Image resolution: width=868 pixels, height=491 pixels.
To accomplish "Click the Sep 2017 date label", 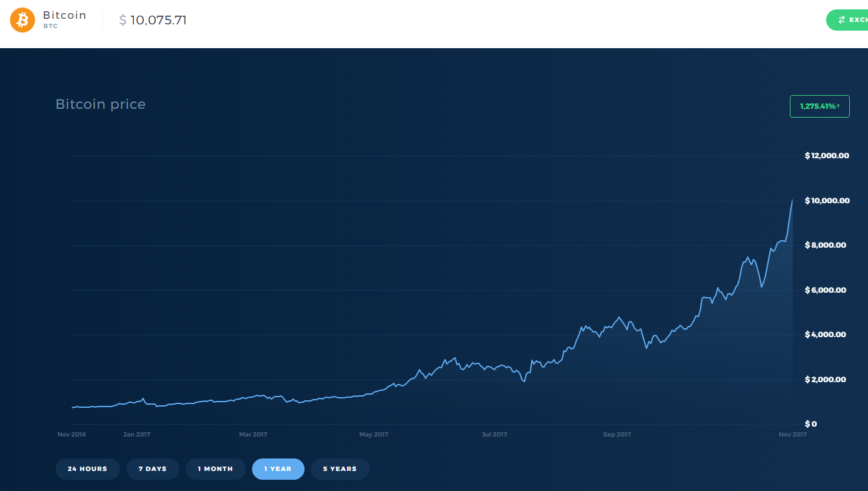I will (617, 434).
